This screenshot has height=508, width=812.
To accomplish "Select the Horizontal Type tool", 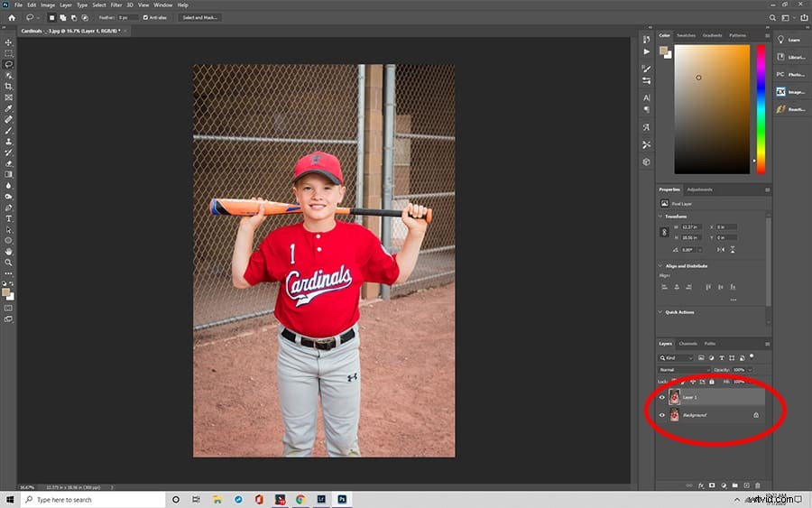I will pyautogui.click(x=8, y=218).
